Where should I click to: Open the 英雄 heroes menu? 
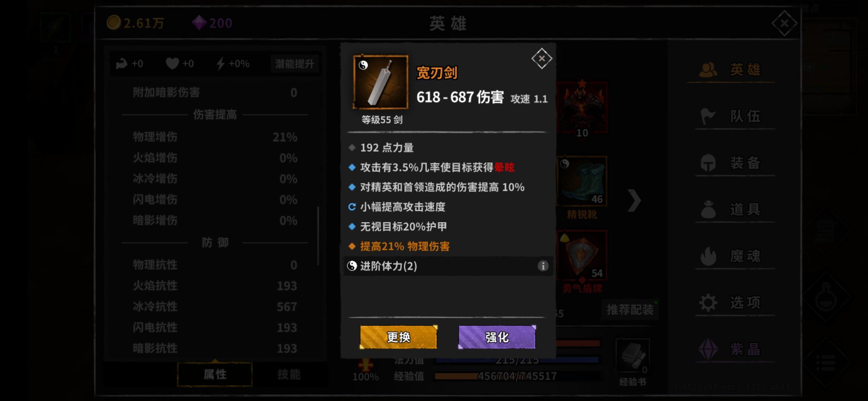[x=731, y=70]
